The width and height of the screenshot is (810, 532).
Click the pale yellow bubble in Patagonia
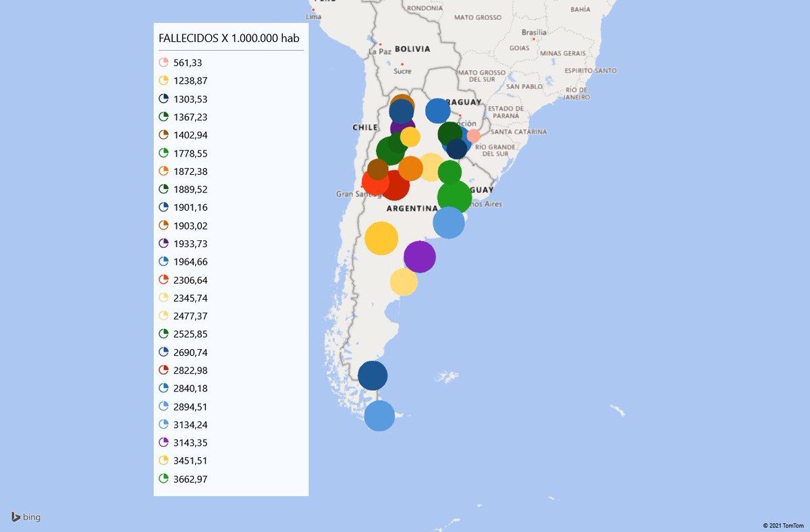click(404, 282)
